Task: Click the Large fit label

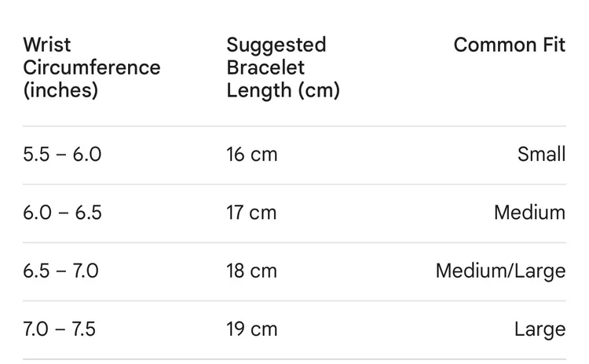Action: tap(540, 329)
